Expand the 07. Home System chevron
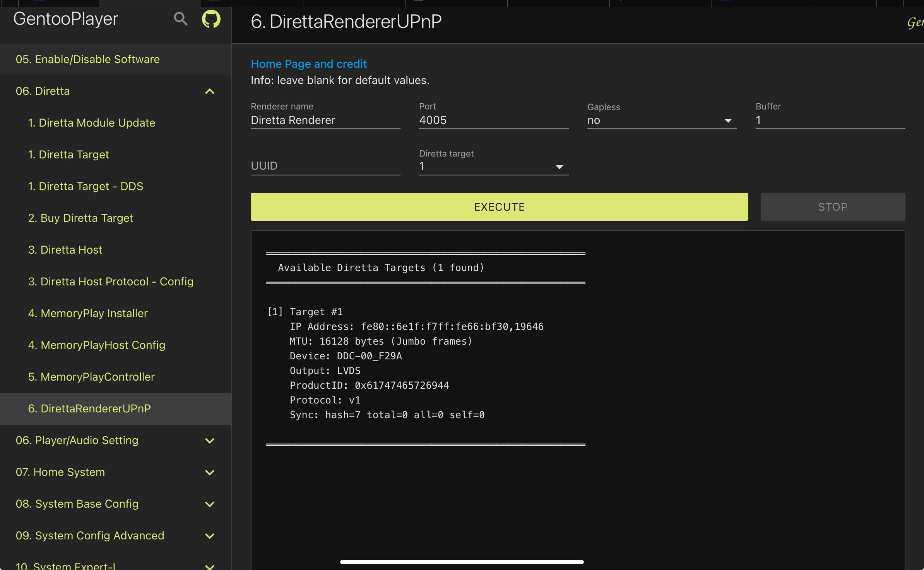The height and width of the screenshot is (570, 924). pyautogui.click(x=210, y=472)
